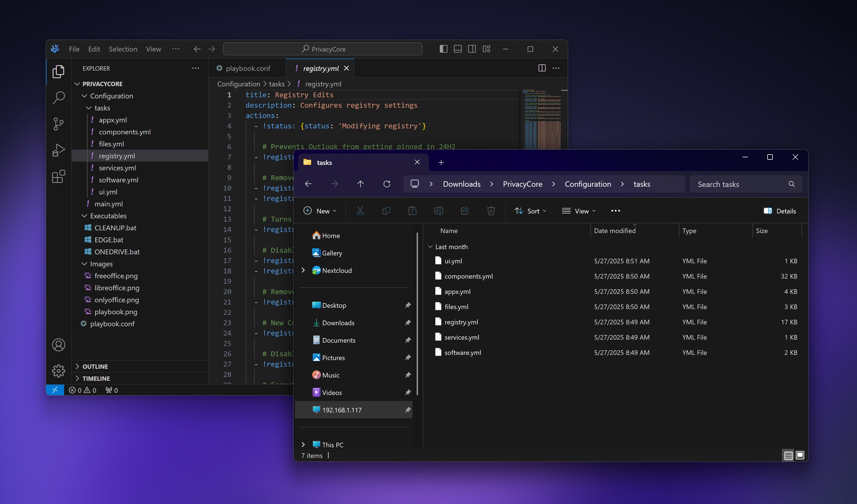857x504 pixels.
Task: Click Configuration in File Explorer address bar
Action: (x=588, y=184)
